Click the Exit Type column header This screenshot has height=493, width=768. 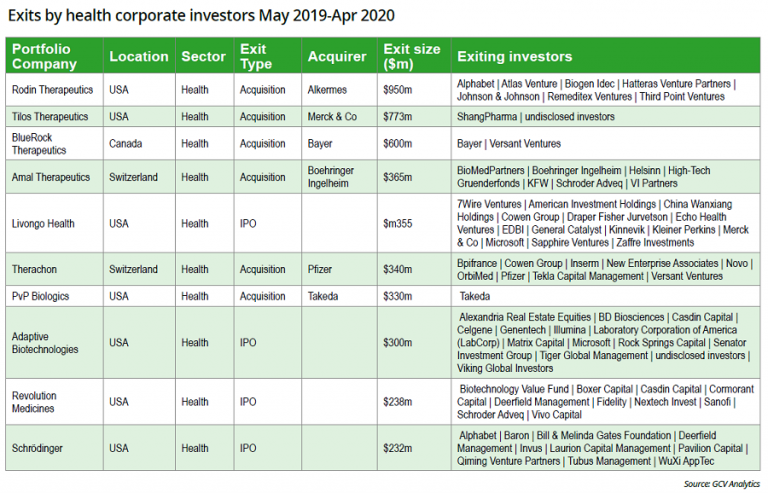coord(256,57)
